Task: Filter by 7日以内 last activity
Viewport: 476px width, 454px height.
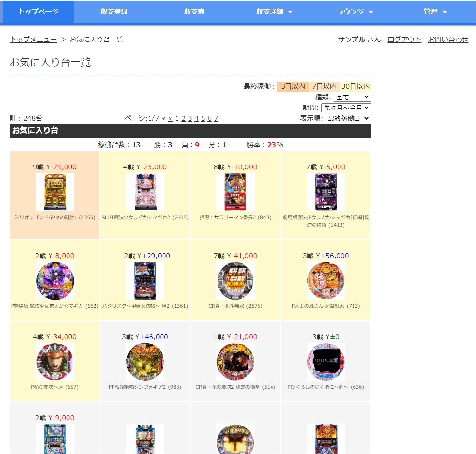Action: click(x=324, y=86)
